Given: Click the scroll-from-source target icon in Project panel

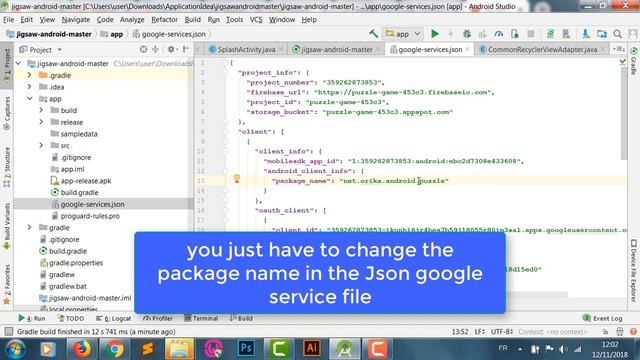Looking at the screenshot, I should click(143, 49).
